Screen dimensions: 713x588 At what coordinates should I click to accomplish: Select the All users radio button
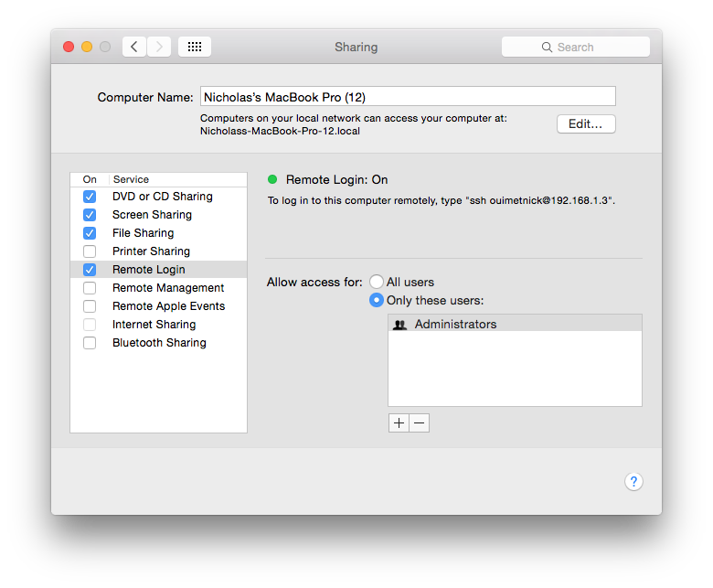(376, 282)
